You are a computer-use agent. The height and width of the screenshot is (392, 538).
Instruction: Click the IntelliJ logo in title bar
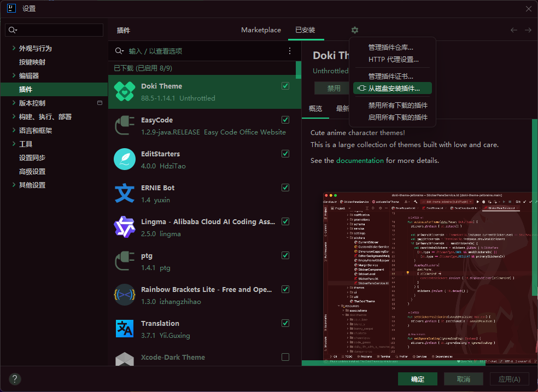coord(11,8)
